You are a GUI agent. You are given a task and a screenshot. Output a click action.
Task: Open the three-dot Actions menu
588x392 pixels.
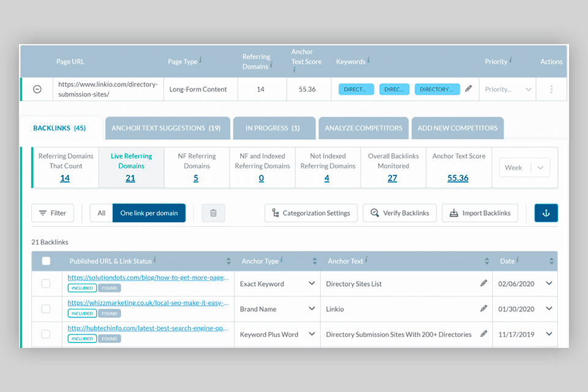coord(551,88)
